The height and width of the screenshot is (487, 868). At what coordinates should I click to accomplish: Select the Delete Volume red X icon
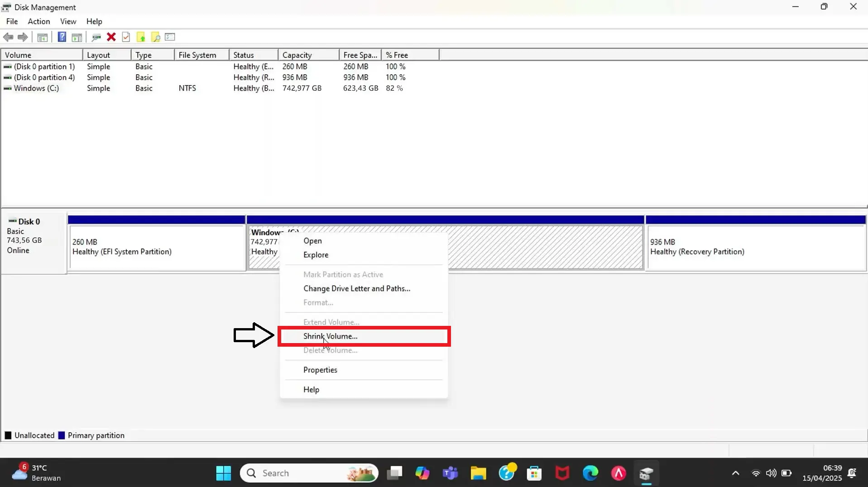(111, 37)
